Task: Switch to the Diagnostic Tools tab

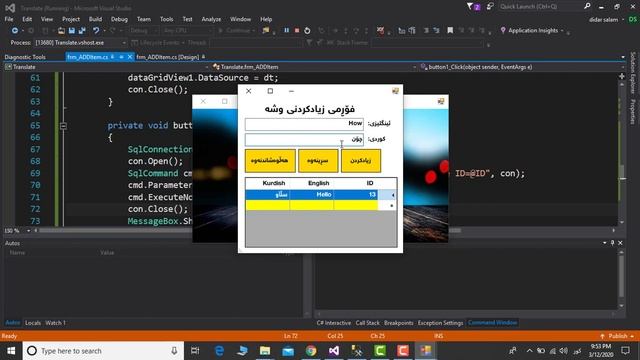Action: point(25,57)
